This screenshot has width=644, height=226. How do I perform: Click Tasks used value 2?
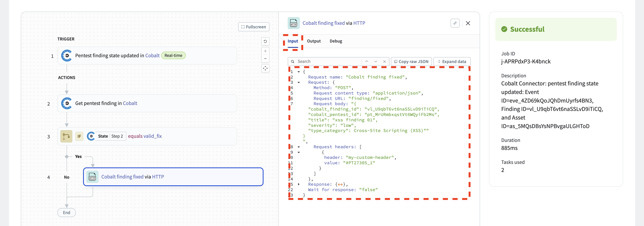(503, 170)
